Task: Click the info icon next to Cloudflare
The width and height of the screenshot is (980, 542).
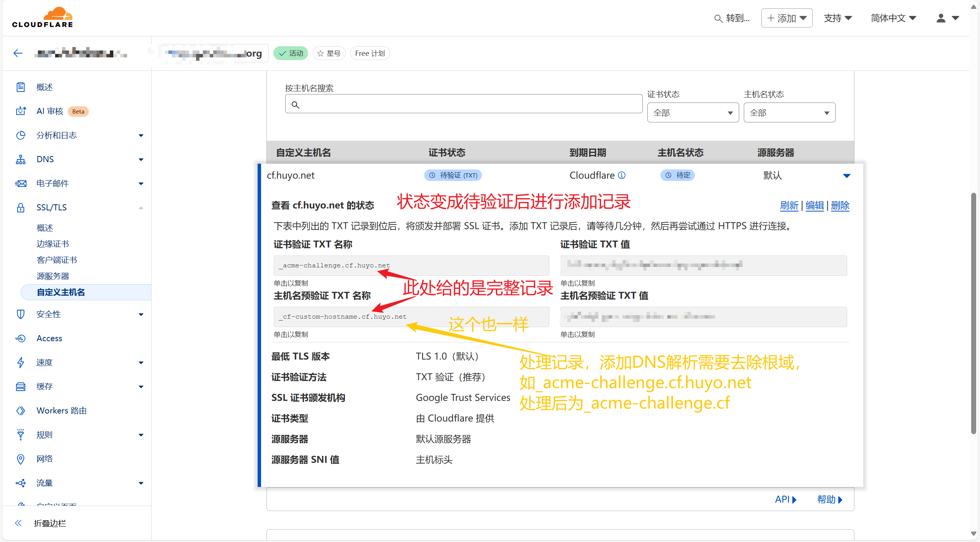Action: [x=622, y=175]
